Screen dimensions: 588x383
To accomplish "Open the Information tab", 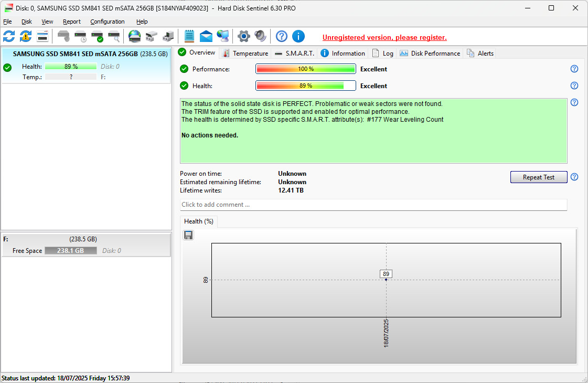I will [x=343, y=54].
